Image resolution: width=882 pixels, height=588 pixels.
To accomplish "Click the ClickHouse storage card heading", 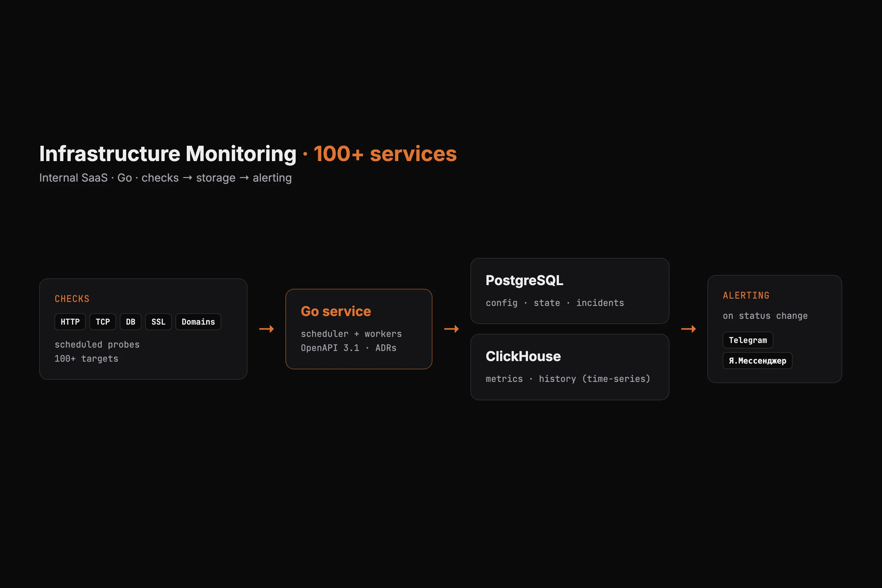I will pos(523,356).
